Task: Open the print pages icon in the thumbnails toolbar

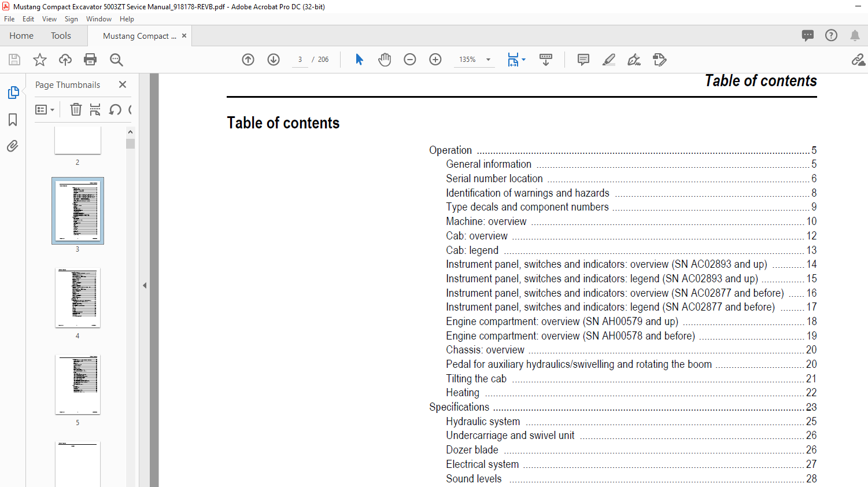Action: point(95,109)
